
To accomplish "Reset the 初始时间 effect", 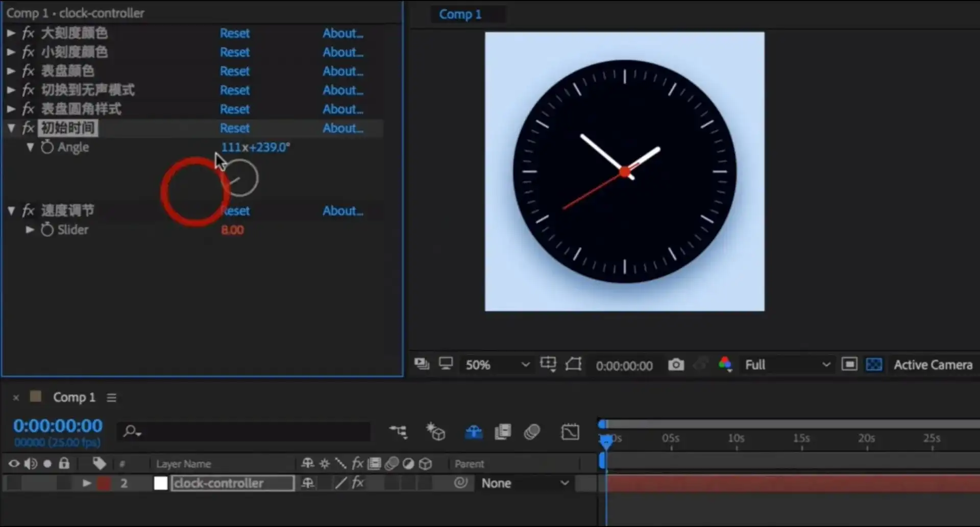I will pyautogui.click(x=235, y=128).
